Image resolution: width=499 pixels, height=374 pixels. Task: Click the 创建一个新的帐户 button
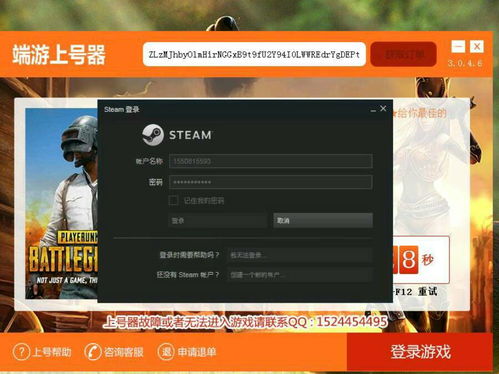coord(299,275)
